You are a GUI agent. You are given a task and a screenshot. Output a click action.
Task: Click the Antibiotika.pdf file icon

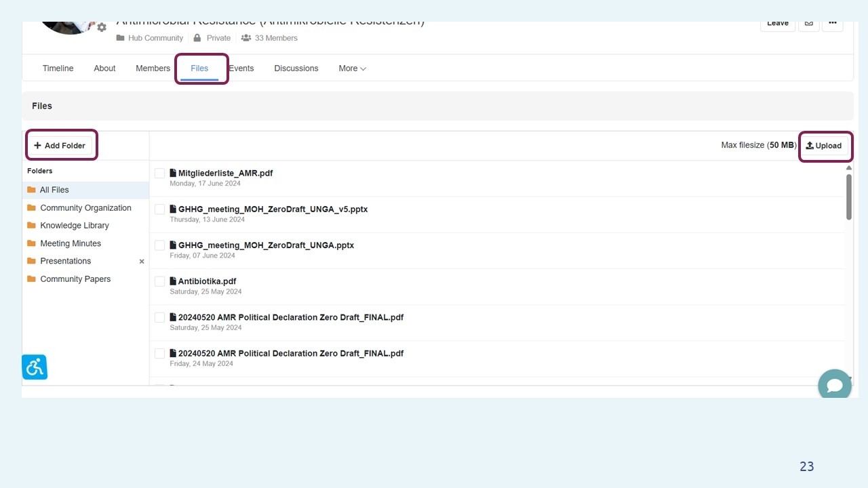[173, 281]
